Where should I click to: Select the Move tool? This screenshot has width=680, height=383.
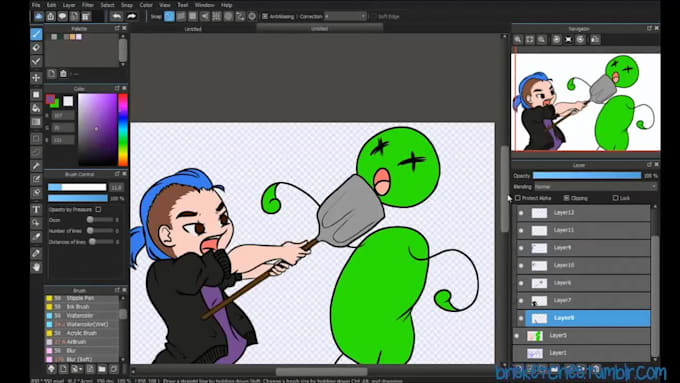point(36,78)
